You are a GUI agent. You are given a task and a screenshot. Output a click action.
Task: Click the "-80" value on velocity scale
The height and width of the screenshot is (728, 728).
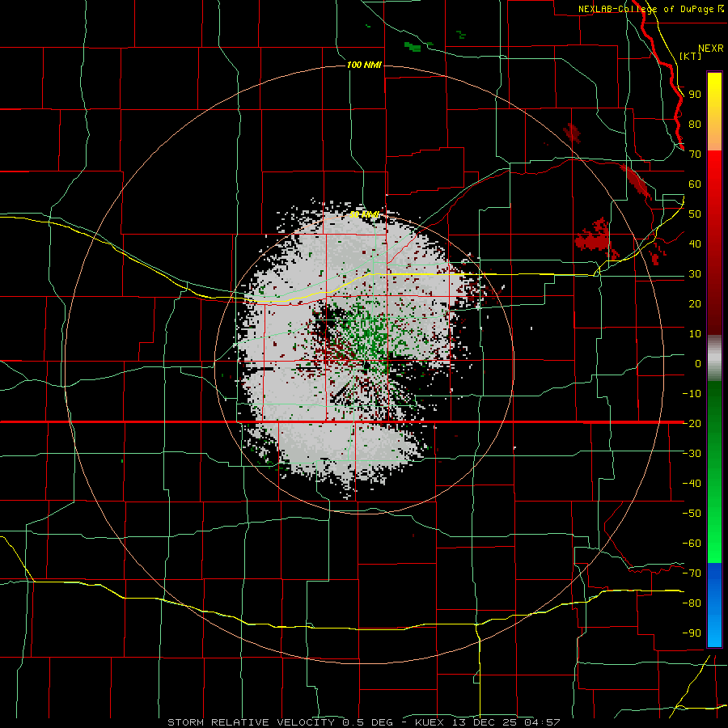(692, 603)
